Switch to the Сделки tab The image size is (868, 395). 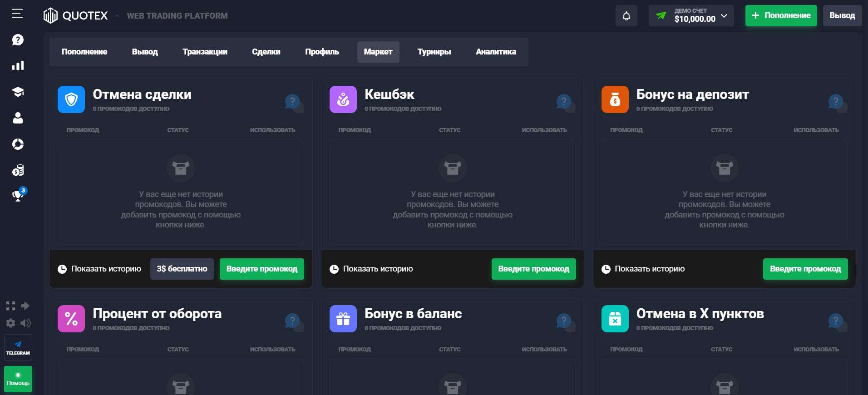coord(266,52)
